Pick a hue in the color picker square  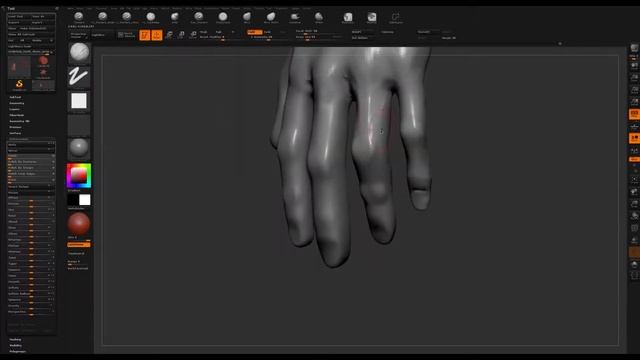pos(79,176)
